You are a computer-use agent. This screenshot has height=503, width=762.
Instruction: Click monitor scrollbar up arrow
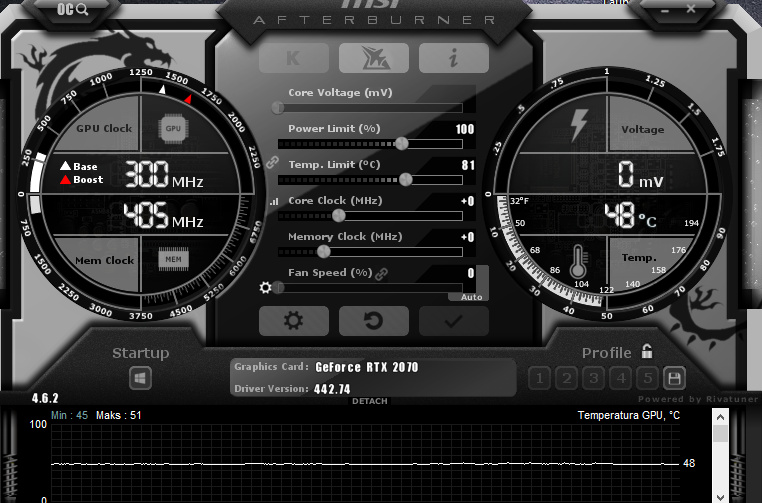click(x=720, y=417)
